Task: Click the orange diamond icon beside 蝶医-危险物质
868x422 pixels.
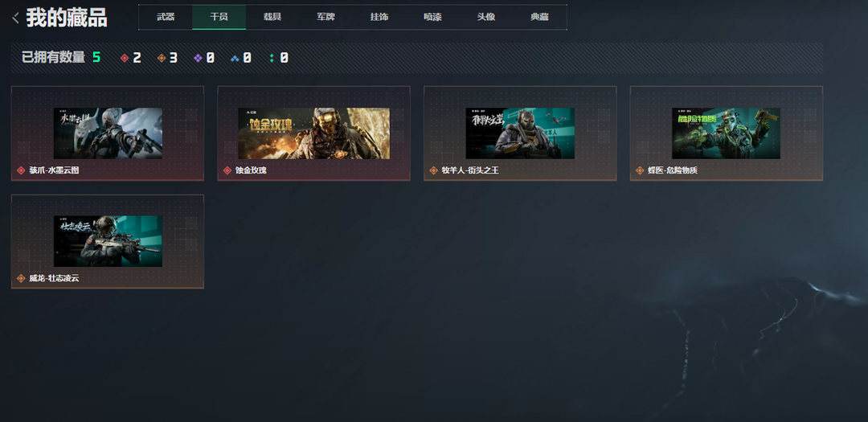Action: pos(640,170)
